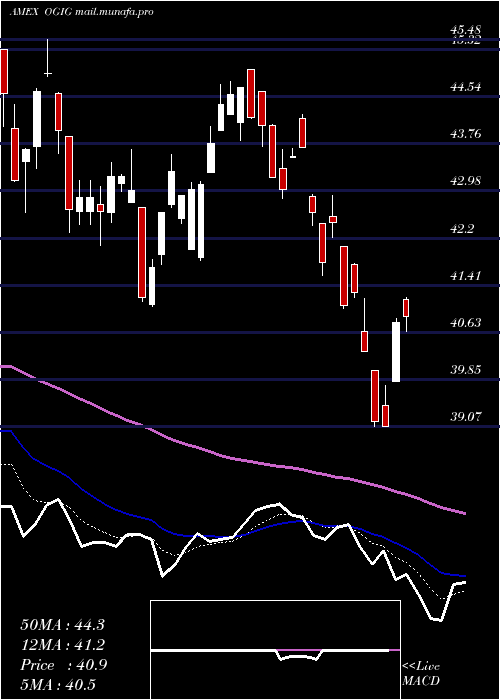Click the last red candlestick on the chart
The height and width of the screenshot is (700, 500).
click(406, 308)
